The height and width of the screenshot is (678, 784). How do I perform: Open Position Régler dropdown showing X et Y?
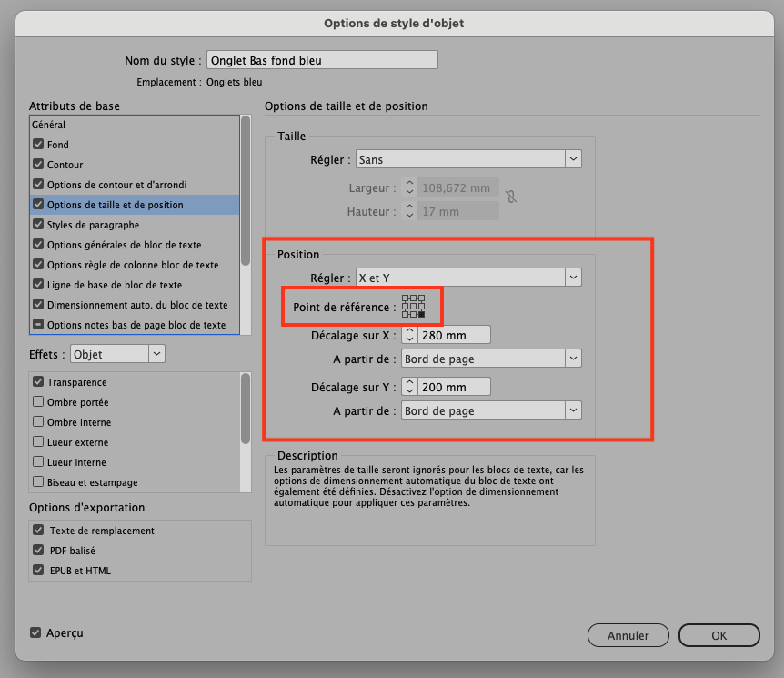click(x=468, y=278)
